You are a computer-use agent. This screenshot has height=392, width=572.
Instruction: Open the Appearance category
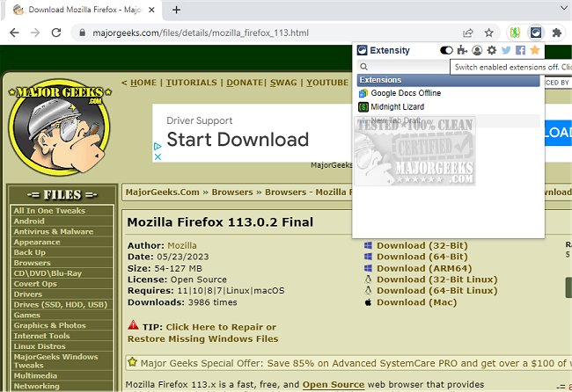[x=37, y=243]
